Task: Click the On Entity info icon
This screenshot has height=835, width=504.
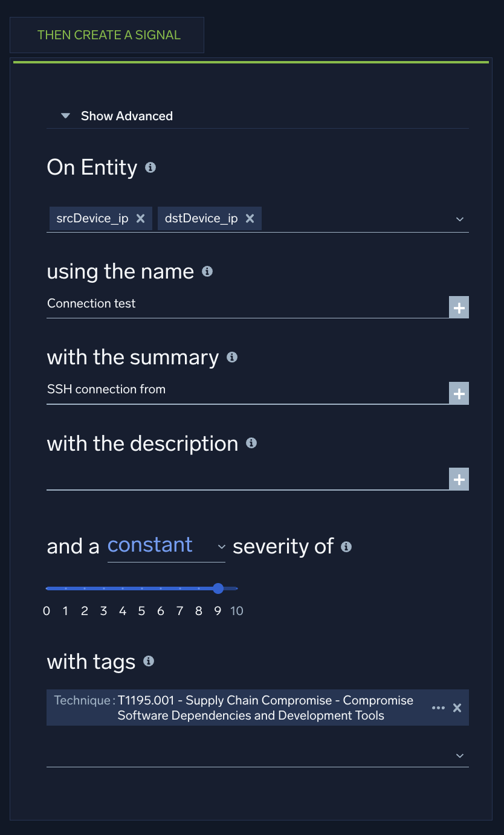Action: click(150, 169)
